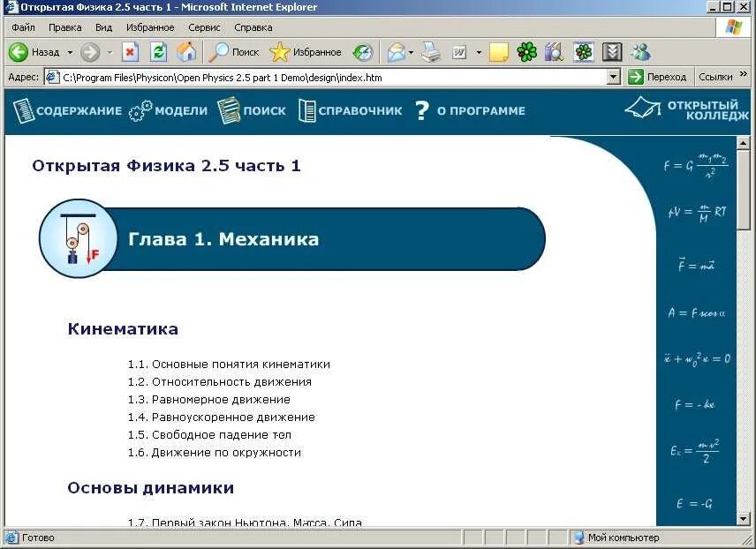Image resolution: width=756 pixels, height=549 pixels.
Task: Click the Переход button
Action: 661,77
